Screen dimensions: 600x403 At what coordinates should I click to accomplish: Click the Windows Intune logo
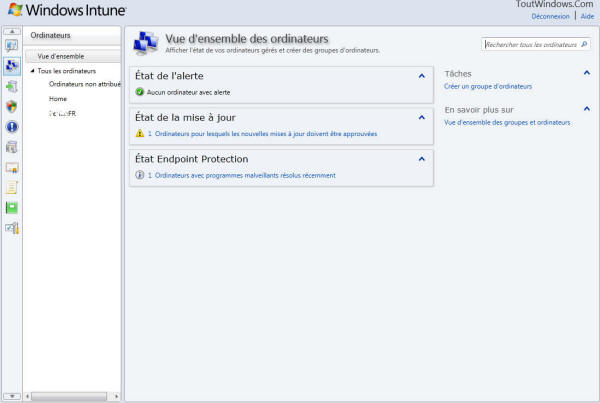pos(67,10)
